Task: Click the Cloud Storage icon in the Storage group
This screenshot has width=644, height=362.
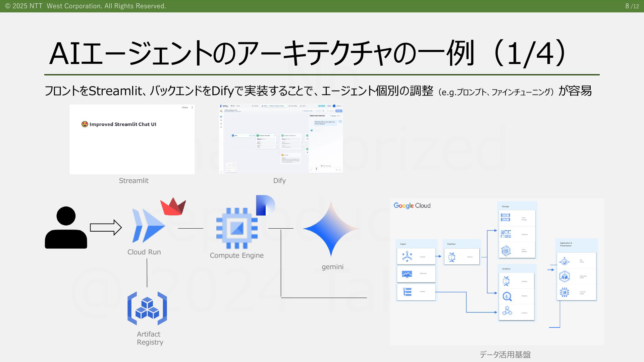Action: click(505, 218)
